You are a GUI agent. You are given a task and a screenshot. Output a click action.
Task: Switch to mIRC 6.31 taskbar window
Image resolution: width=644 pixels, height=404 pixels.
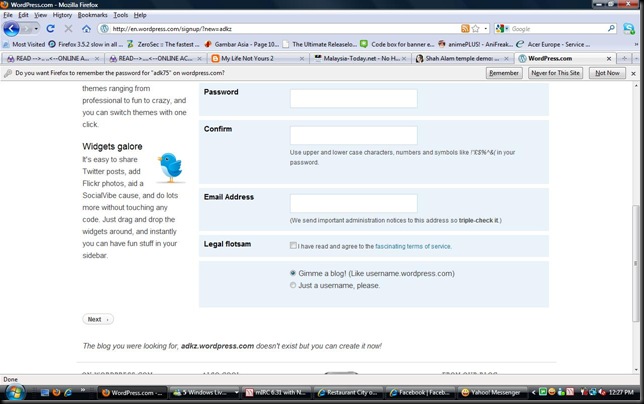click(x=277, y=393)
